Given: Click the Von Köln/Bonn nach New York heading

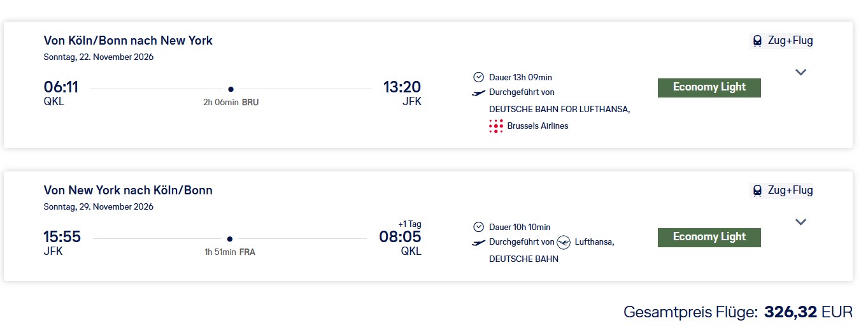Looking at the screenshot, I should point(128,41).
